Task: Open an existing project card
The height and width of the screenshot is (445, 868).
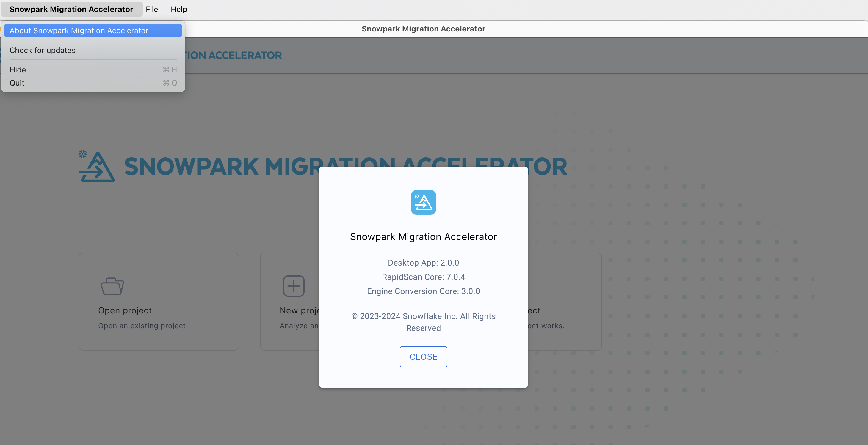Action: [x=158, y=301]
